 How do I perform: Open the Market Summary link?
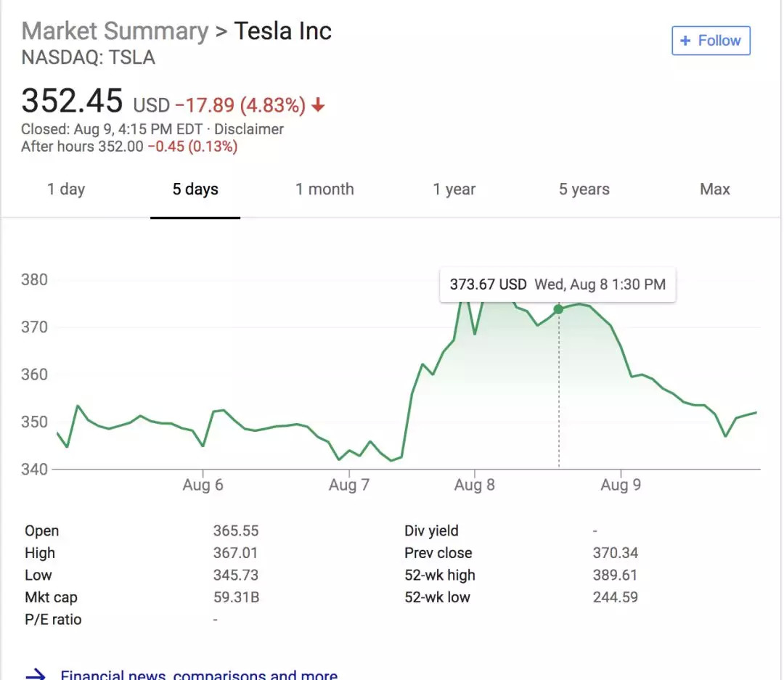[115, 31]
